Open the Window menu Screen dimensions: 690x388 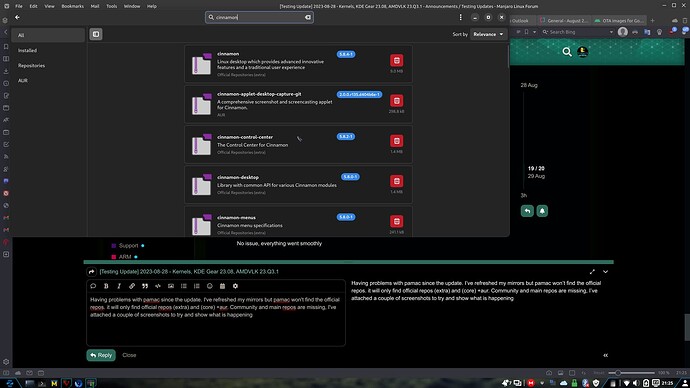click(x=132, y=6)
